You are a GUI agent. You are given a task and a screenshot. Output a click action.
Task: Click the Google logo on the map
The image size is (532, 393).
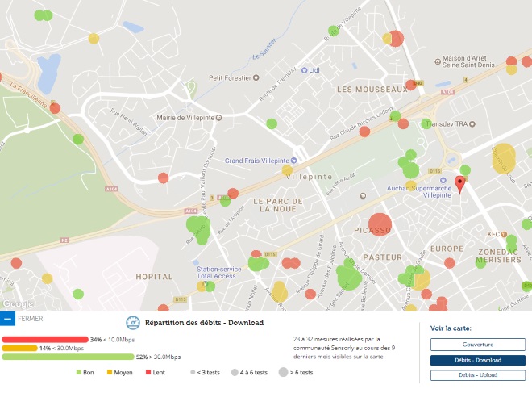[x=18, y=303]
